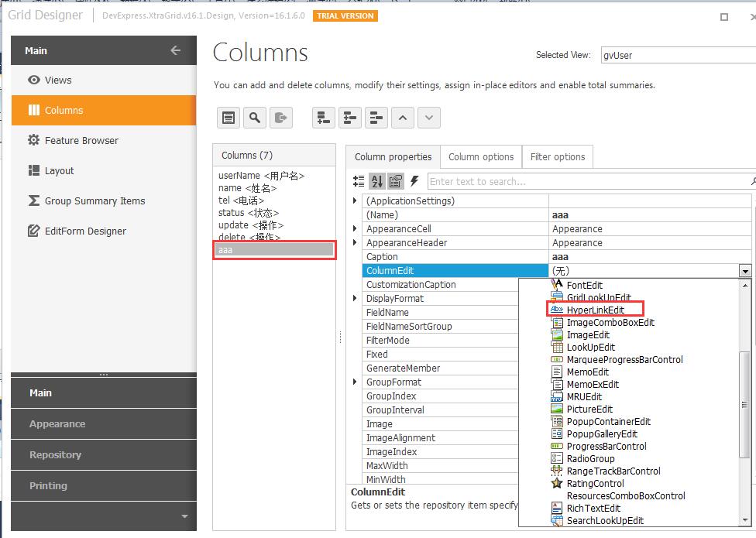Click the add column toolbar icon
The height and width of the screenshot is (538, 756).
(324, 118)
